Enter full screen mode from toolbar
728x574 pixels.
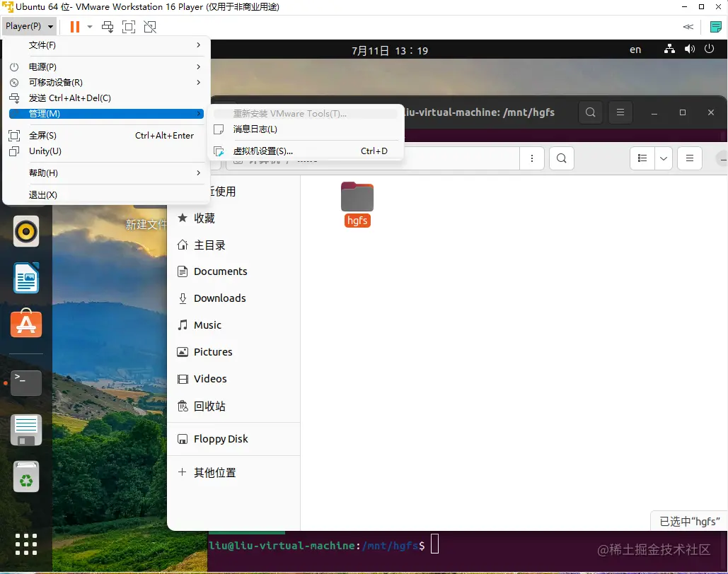(x=129, y=27)
